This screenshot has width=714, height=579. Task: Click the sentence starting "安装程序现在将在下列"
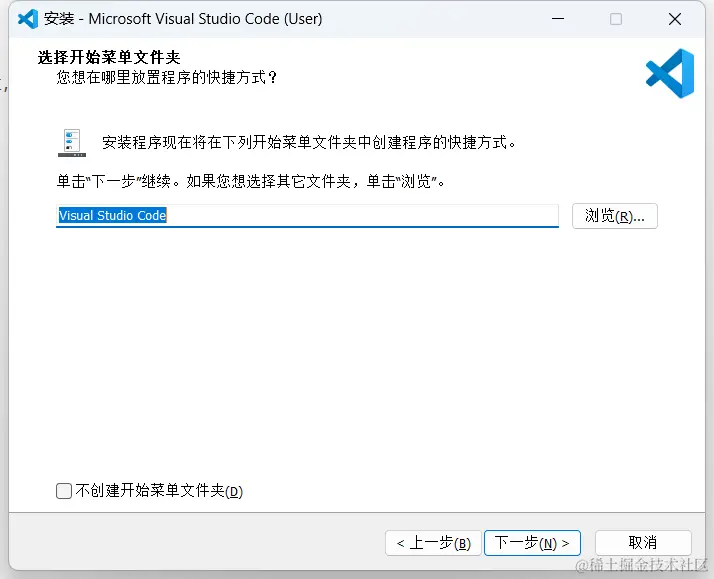click(x=309, y=142)
